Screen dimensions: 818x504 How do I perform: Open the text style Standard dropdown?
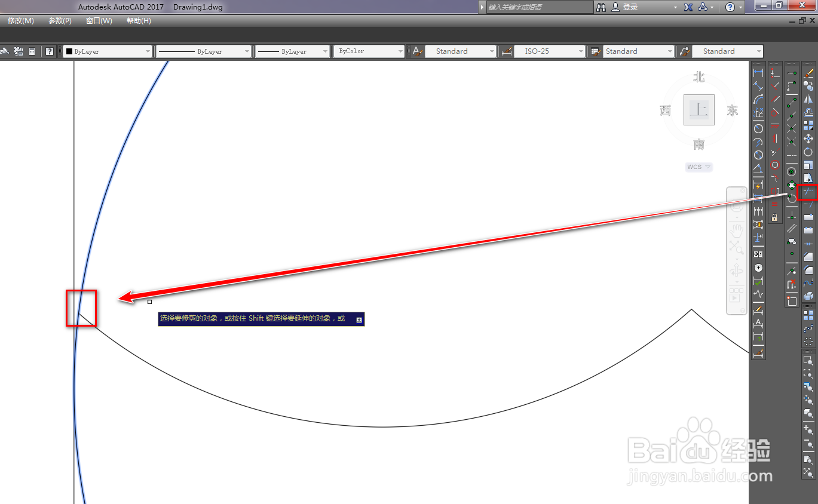point(461,51)
